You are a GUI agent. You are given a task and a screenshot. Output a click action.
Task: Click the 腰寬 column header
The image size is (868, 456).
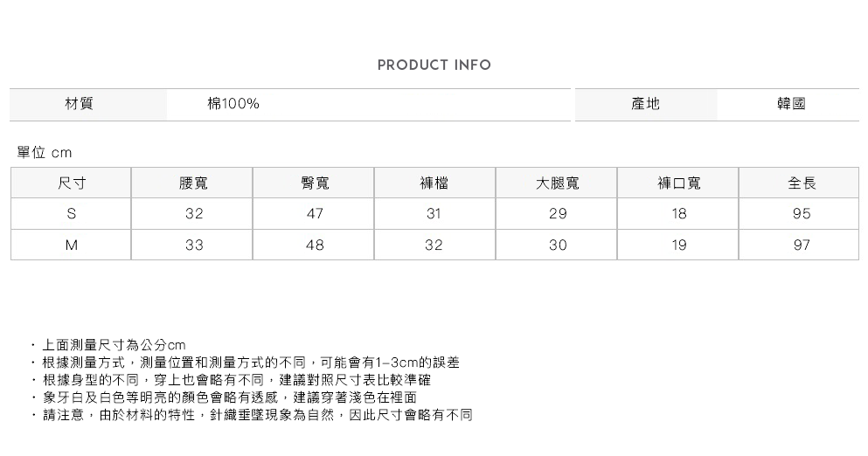click(193, 183)
